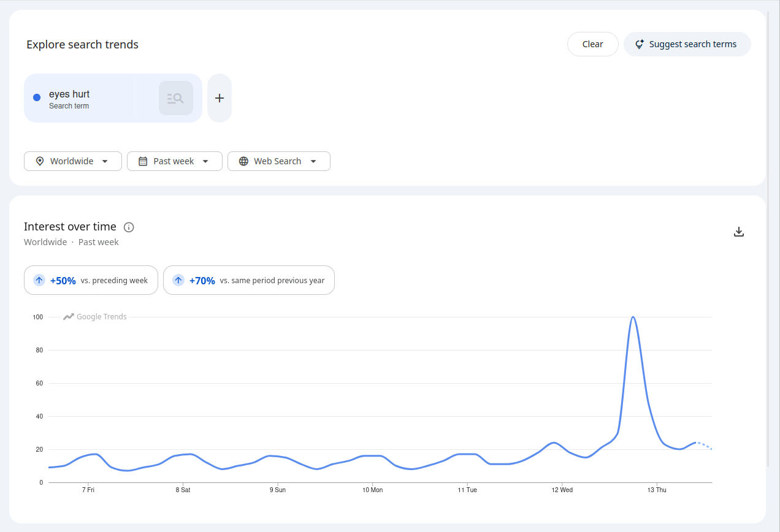Click the up arrow beside +50%
The width and height of the screenshot is (780, 532).
(x=39, y=280)
